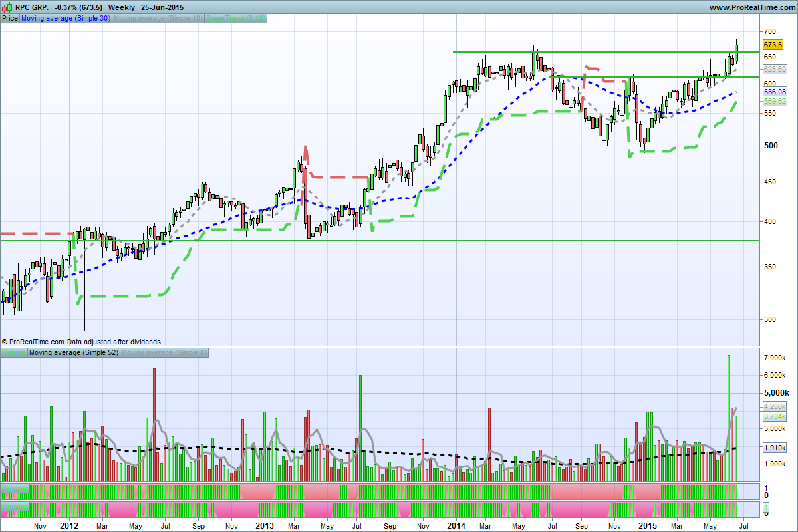The image size is (798, 532).
Task: Click the tallest red volume bar in mid-2012
Action: tap(154, 425)
